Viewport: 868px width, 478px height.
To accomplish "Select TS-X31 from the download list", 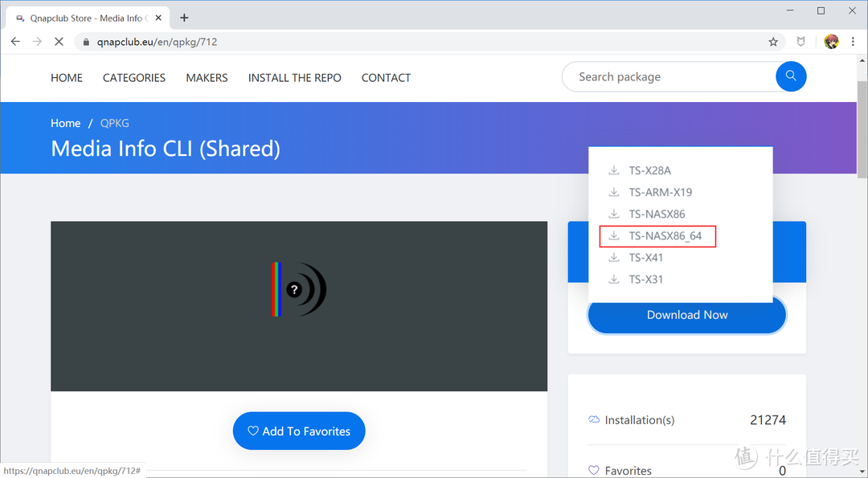I will 646,279.
